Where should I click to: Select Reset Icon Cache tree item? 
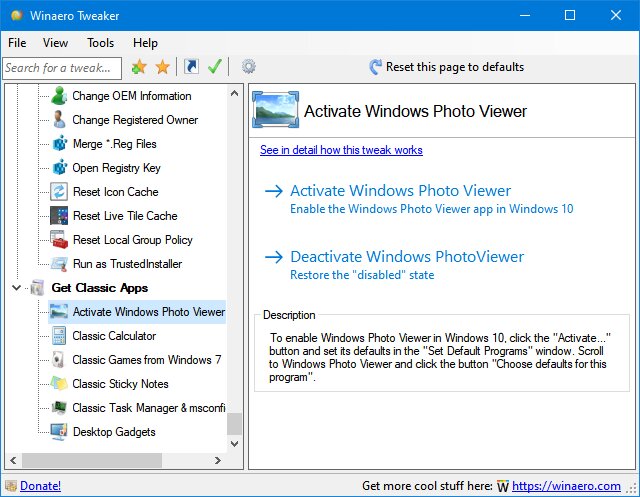[x=116, y=192]
